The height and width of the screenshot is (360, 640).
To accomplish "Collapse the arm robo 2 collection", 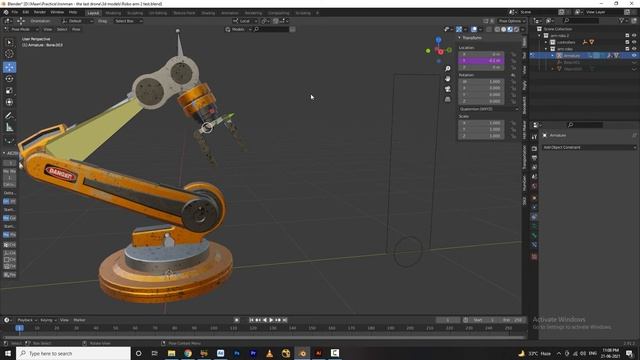I will coord(540,36).
